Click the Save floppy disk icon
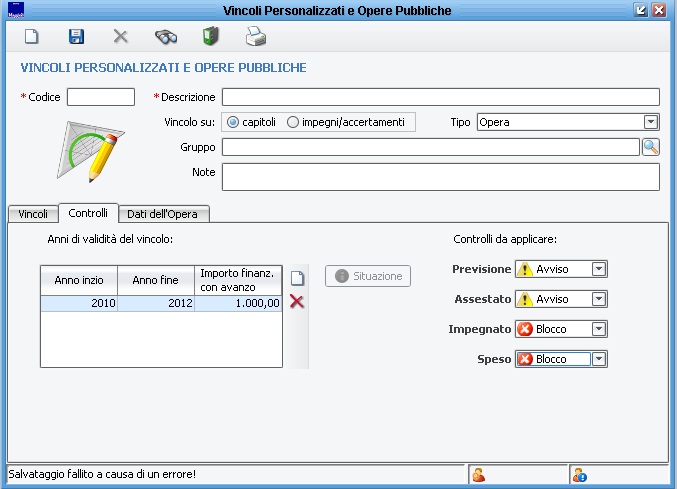Image resolution: width=677 pixels, height=489 pixels. (x=76, y=37)
